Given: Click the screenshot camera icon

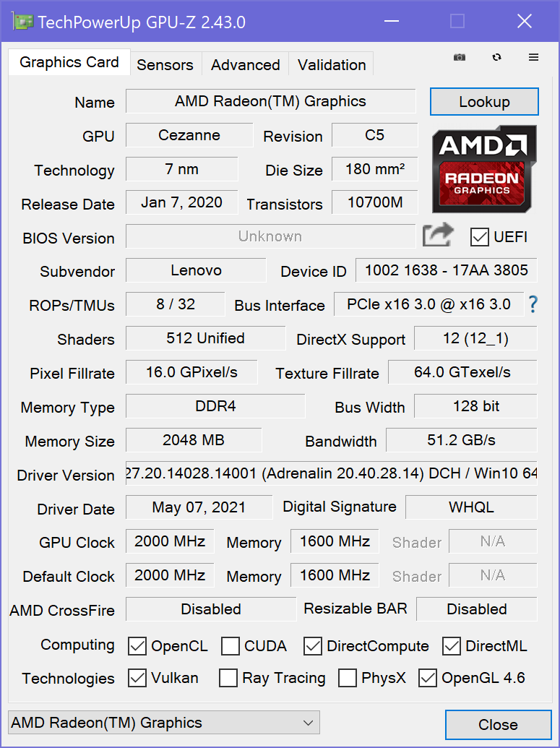Looking at the screenshot, I should point(460,58).
